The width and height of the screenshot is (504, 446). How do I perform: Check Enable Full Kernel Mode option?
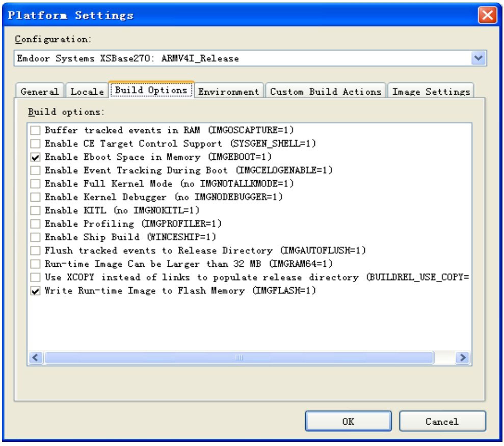35,184
